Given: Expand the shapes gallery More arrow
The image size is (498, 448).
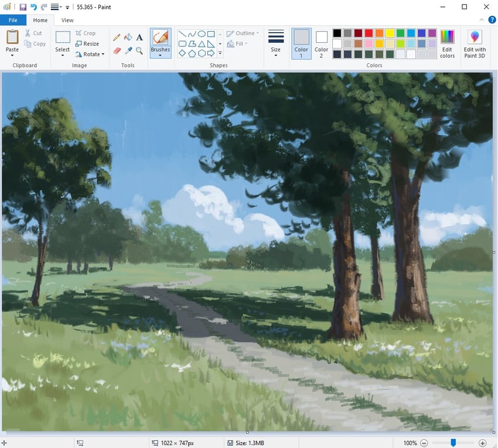Looking at the screenshot, I should 220,53.
